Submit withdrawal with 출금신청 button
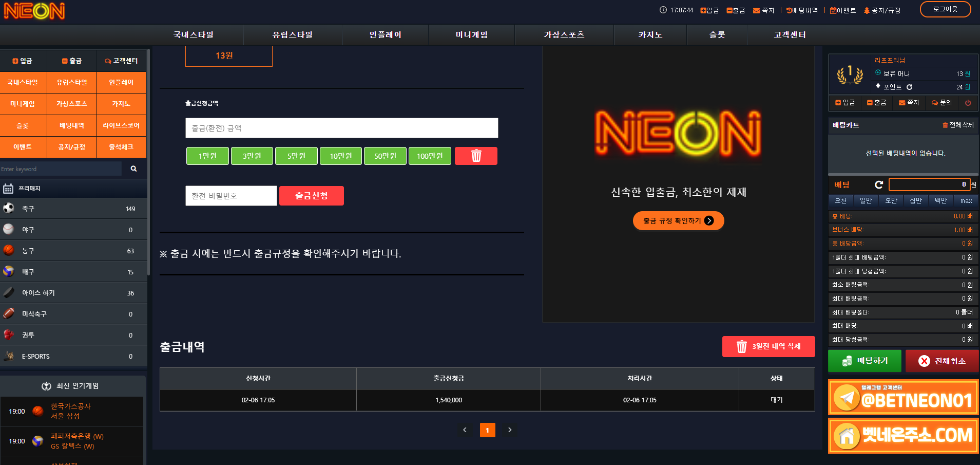The height and width of the screenshot is (465, 980). tap(311, 196)
